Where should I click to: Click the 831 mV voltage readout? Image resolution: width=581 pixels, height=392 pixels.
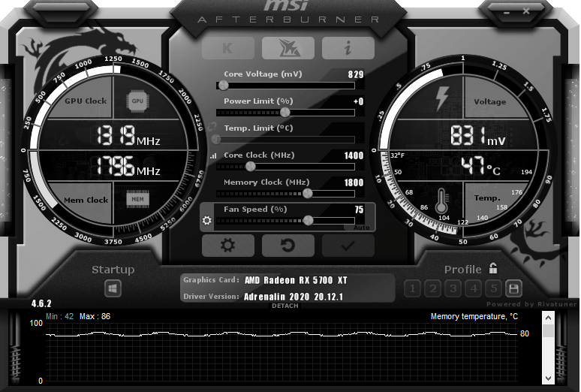pyautogui.click(x=477, y=136)
